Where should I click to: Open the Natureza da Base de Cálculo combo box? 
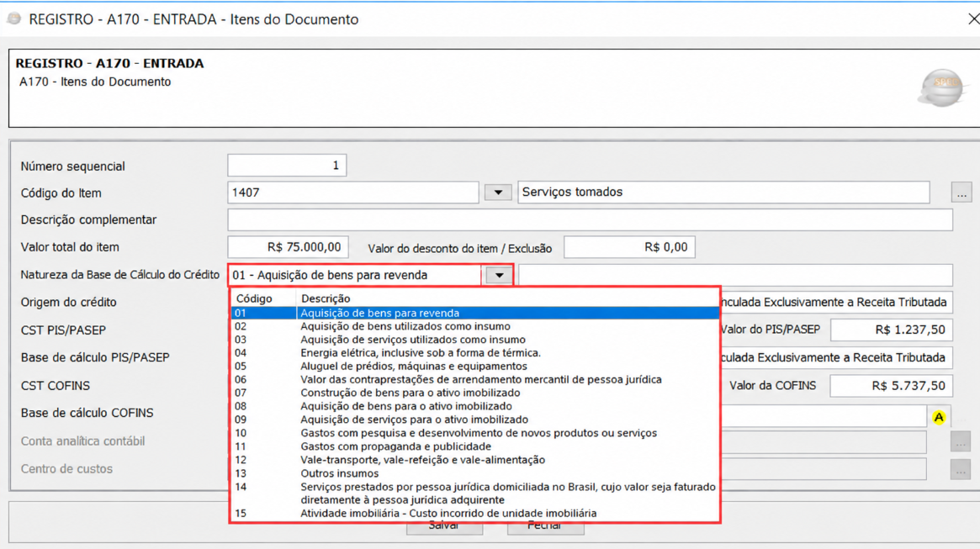371,276
